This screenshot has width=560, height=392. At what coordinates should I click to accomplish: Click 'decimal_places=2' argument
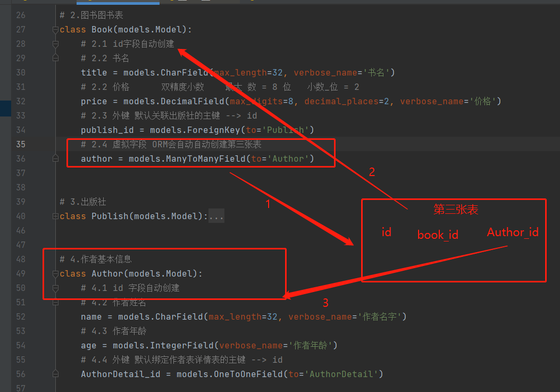pos(346,102)
